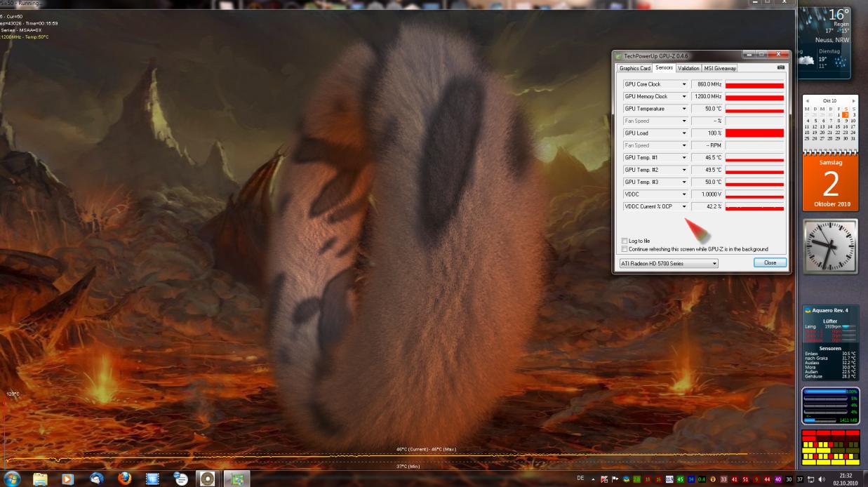Open the blue chat bubble taskbar app
868x487 pixels.
181,479
